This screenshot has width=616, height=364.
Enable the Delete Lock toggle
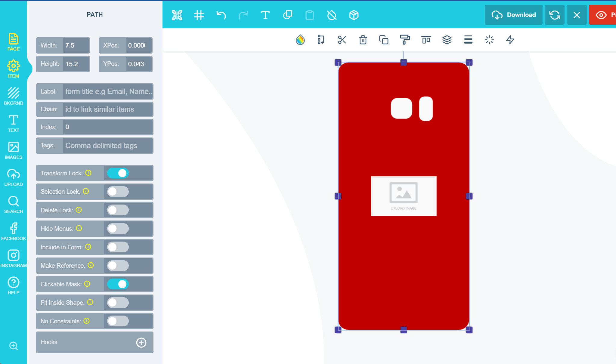click(118, 210)
